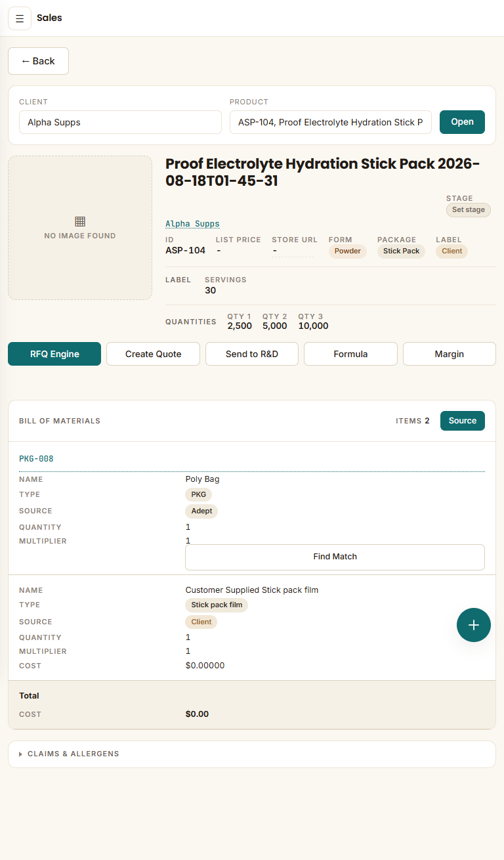Open the Product selector field

pos(331,122)
